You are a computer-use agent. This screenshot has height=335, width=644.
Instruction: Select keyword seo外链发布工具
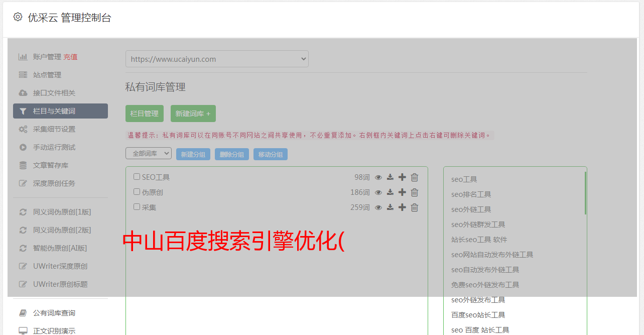tap(478, 300)
